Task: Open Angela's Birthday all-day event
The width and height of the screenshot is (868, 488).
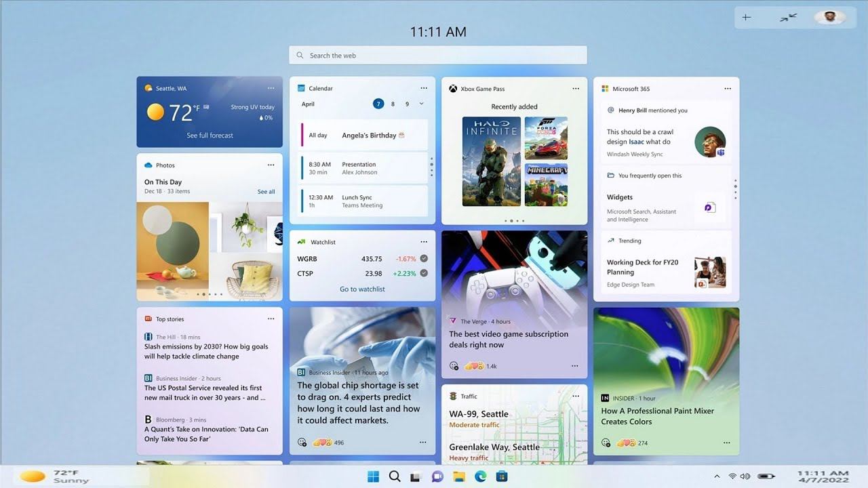Action: click(363, 135)
